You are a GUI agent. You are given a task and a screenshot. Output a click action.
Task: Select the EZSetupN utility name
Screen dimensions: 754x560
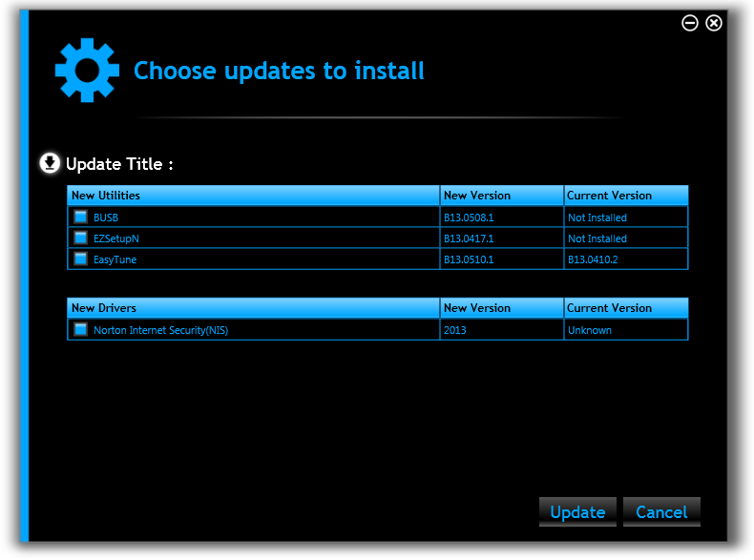pos(116,239)
